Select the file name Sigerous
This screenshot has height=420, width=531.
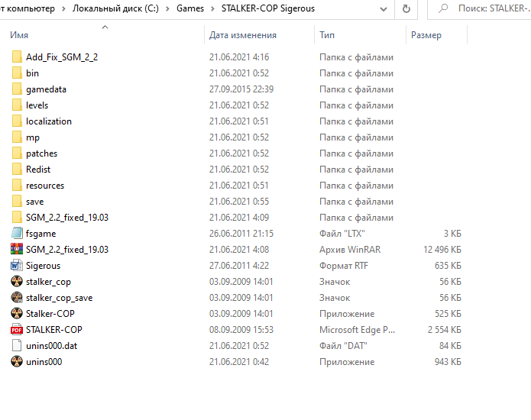(x=43, y=266)
